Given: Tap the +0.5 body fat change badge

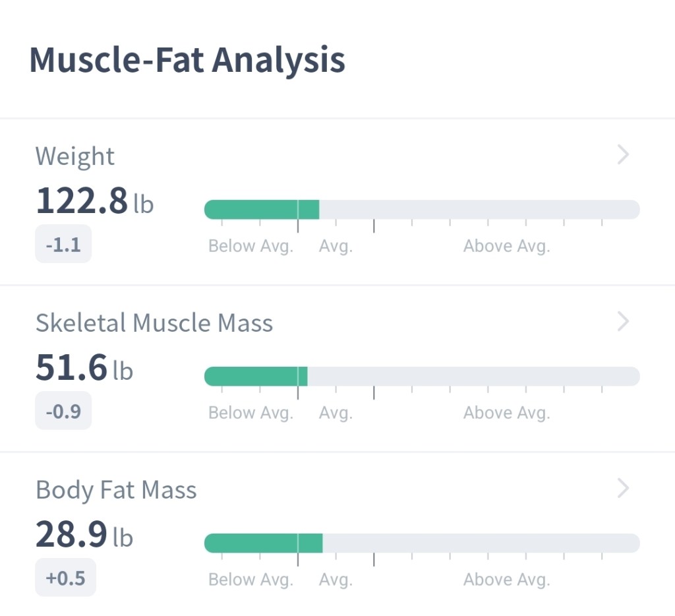Looking at the screenshot, I should (65, 578).
